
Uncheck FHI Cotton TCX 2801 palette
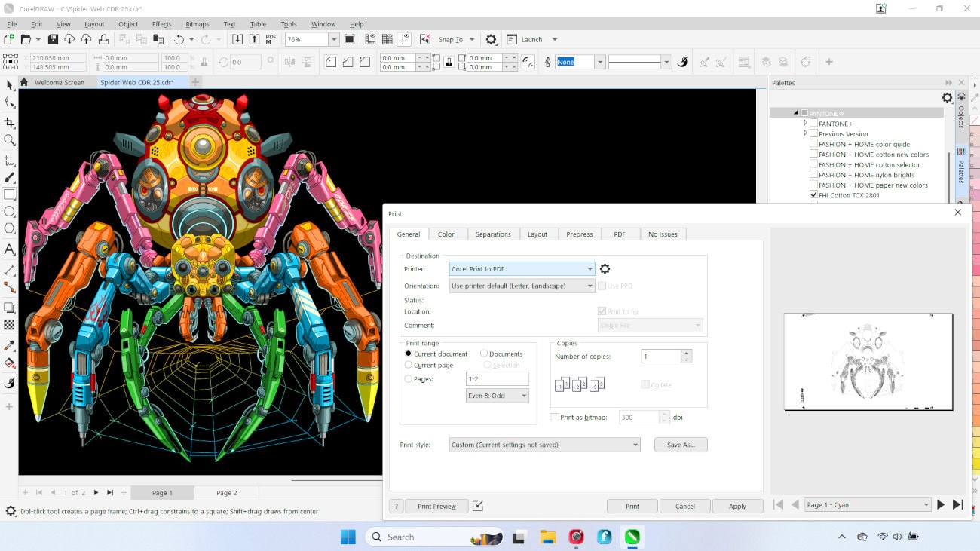pos(813,195)
